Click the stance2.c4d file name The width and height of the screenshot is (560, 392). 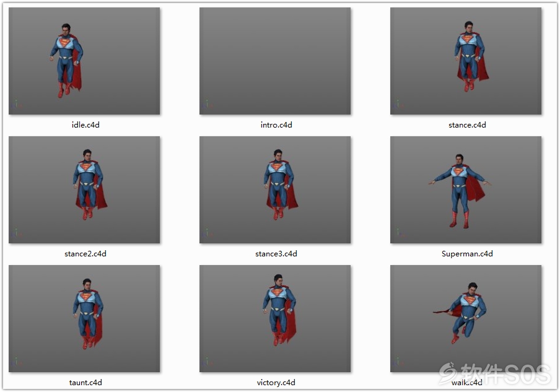[x=85, y=254]
